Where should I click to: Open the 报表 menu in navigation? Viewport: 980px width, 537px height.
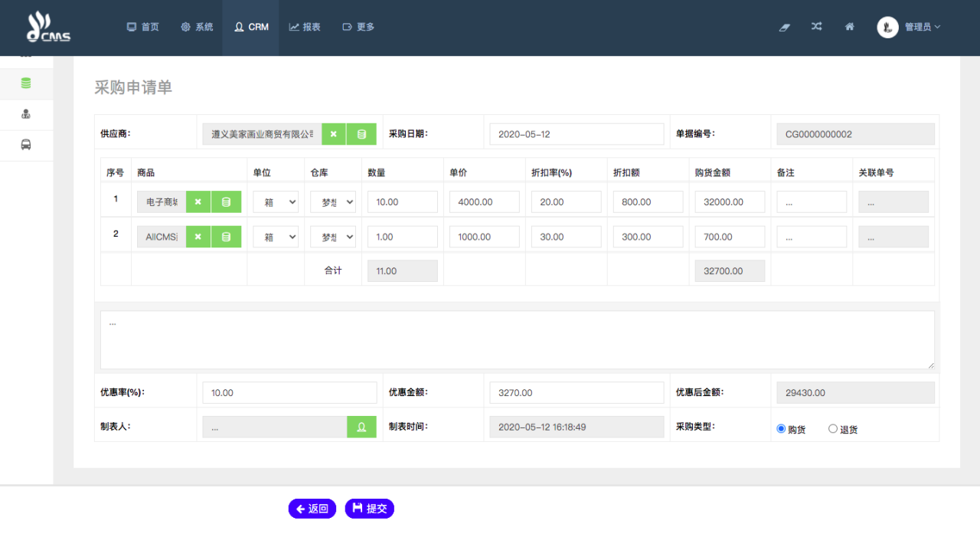(x=305, y=27)
